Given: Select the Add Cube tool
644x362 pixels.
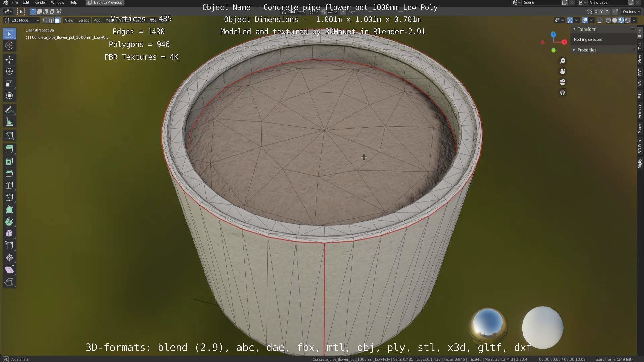Looking at the screenshot, I should coord(9,136).
